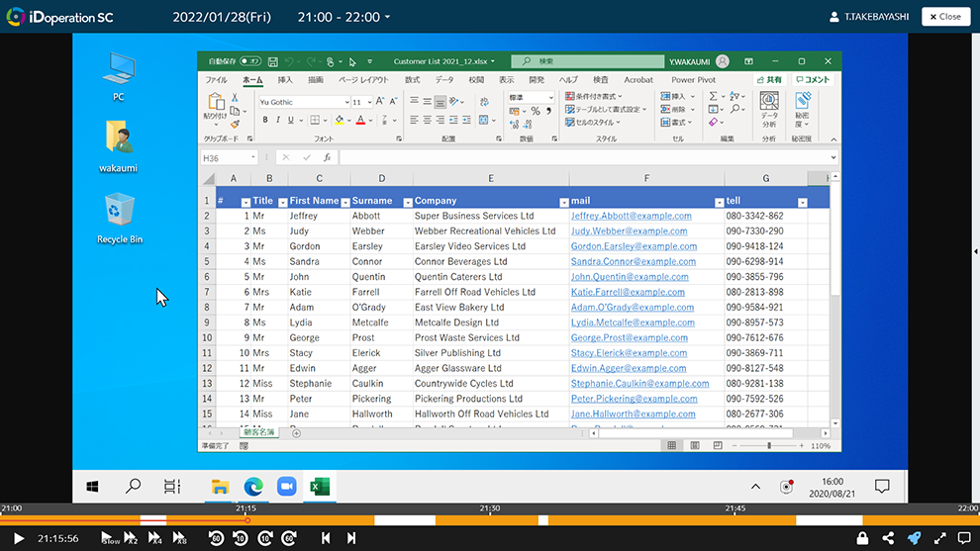Click the コメント button in Excel
The width and height of the screenshot is (980, 551).
pyautogui.click(x=813, y=80)
